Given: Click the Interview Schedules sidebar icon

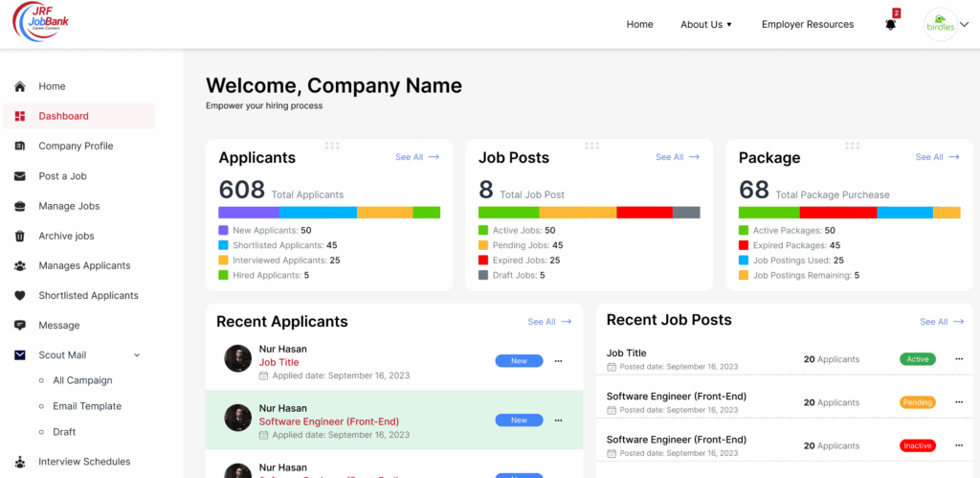Looking at the screenshot, I should (x=20, y=462).
